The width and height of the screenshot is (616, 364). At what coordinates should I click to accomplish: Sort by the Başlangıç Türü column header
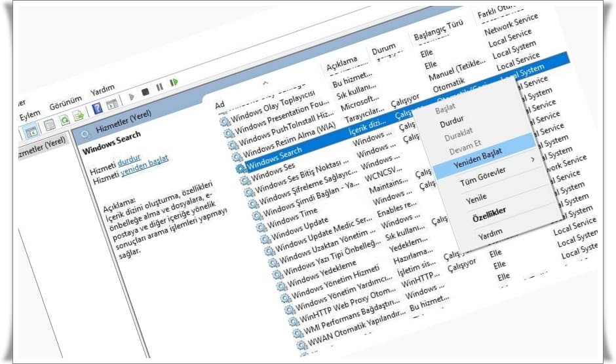(x=438, y=31)
